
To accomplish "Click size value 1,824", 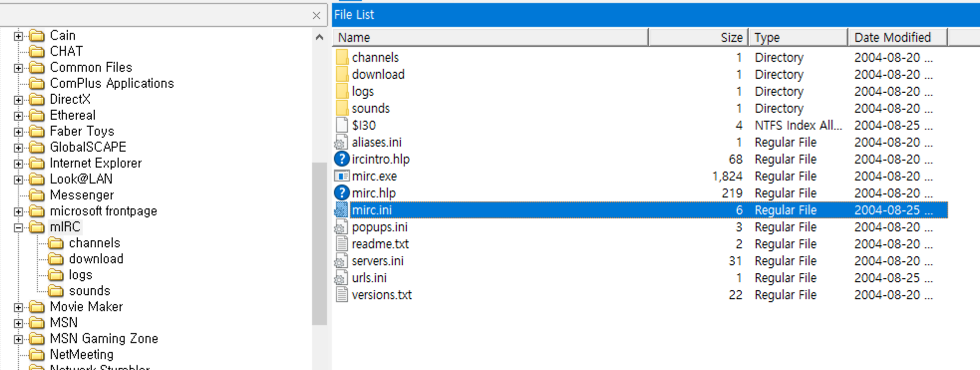I will point(727,176).
